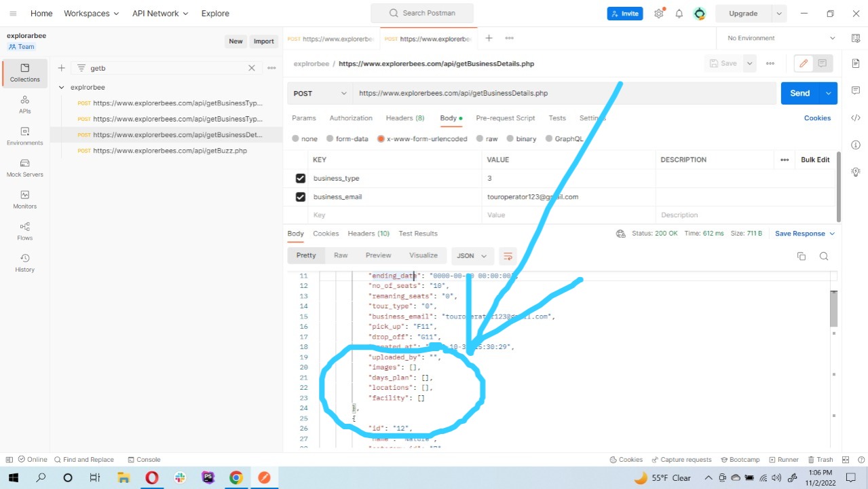
Task: Click the user avatar icon in header
Action: (x=700, y=14)
